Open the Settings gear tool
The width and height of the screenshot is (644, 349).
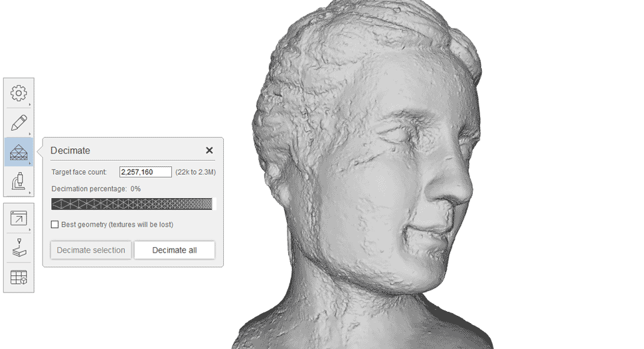tap(19, 93)
